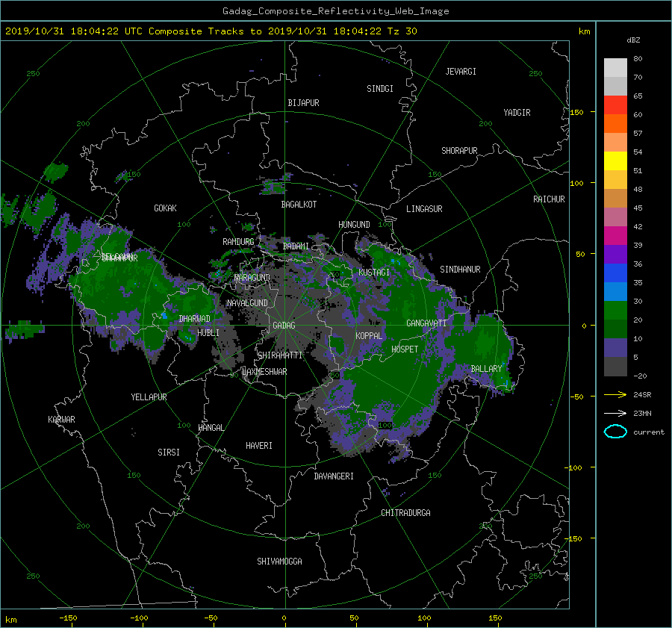Viewport: 672px width, 628px height.
Task: Click '-100' on the right distance axis
Action: [x=573, y=467]
